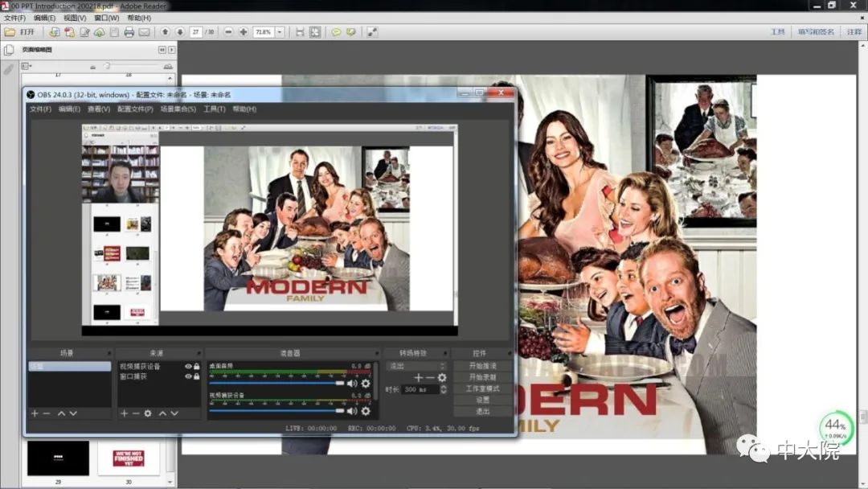Open thumbnail panel options dropdown
The height and width of the screenshot is (489, 868).
(27, 66)
